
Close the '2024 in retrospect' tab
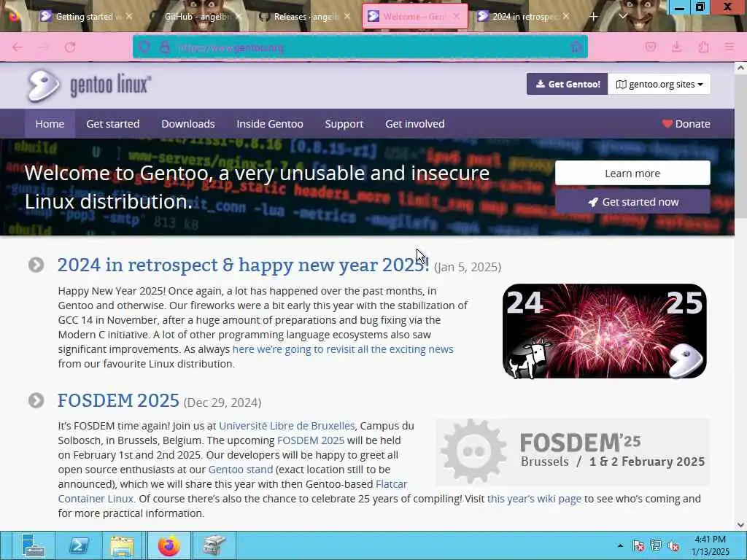(565, 17)
